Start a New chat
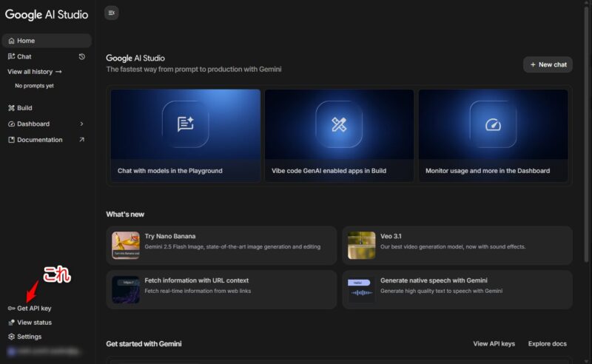592x364 pixels. click(548, 64)
